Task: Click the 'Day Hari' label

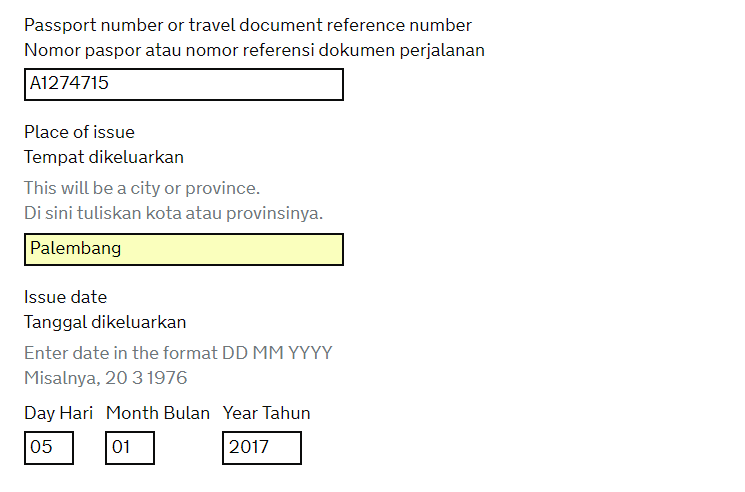Action: 57,413
